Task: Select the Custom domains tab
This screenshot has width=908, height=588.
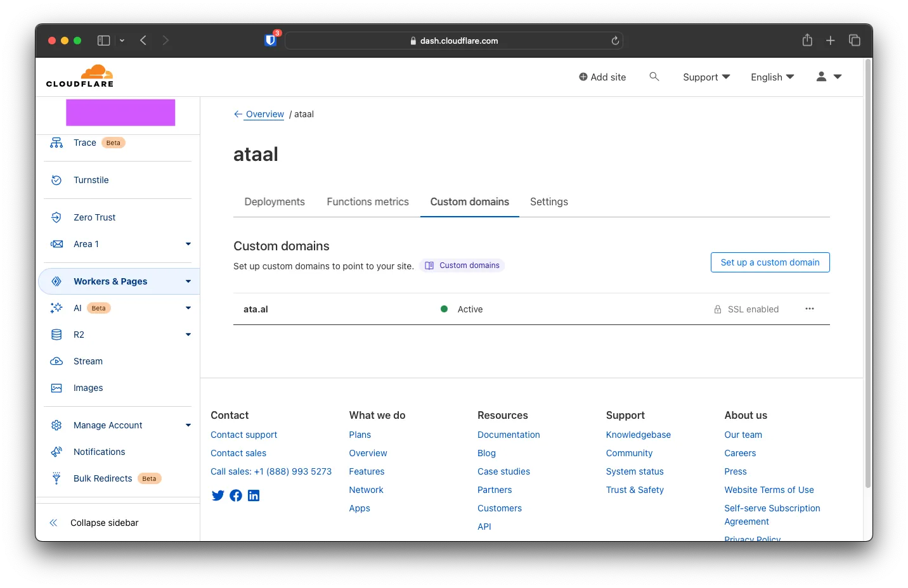Action: coord(470,201)
